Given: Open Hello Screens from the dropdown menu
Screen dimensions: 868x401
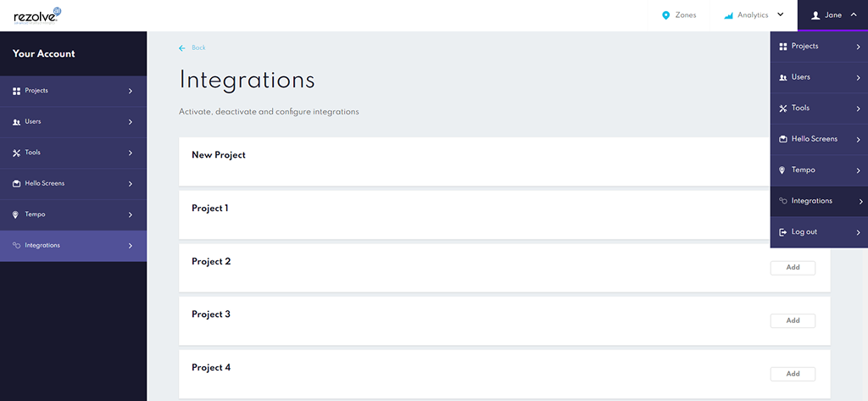Looking at the screenshot, I should click(814, 139).
